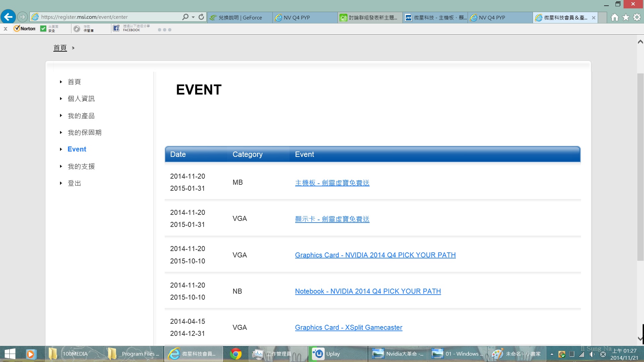Open 工作管理員 Task Manager in taskbar
The height and width of the screenshot is (362, 644).
[x=278, y=354]
